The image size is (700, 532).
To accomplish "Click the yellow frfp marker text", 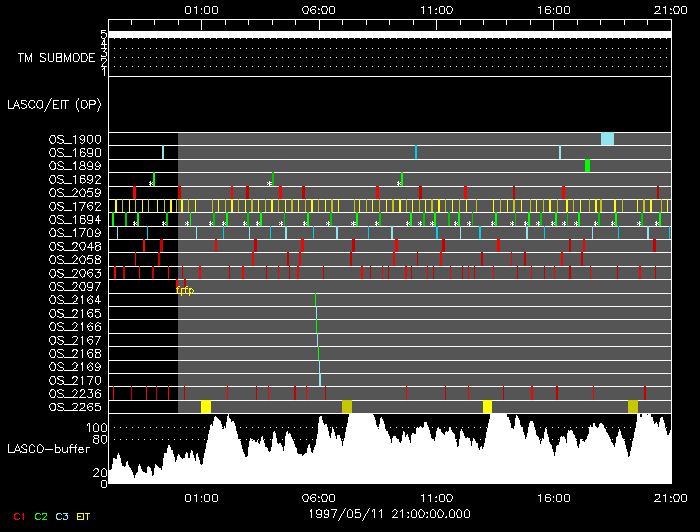I will click(184, 290).
